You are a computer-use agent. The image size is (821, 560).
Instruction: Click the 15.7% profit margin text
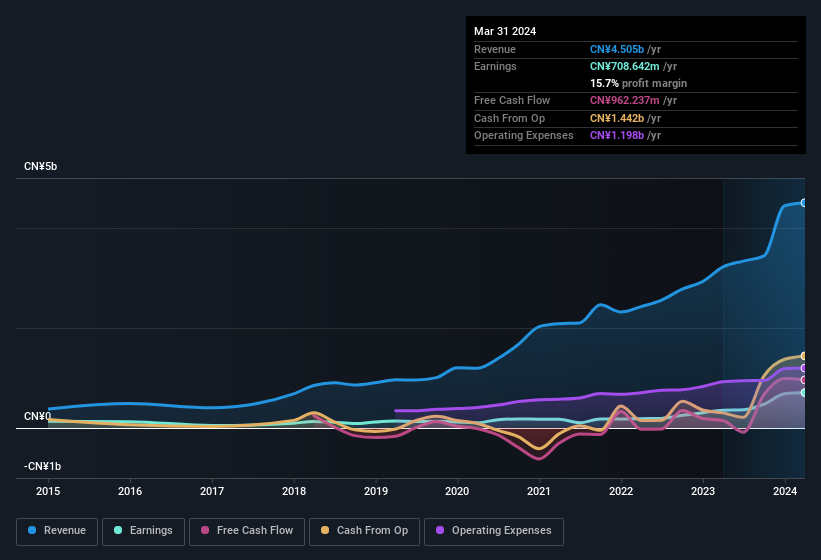(x=638, y=83)
